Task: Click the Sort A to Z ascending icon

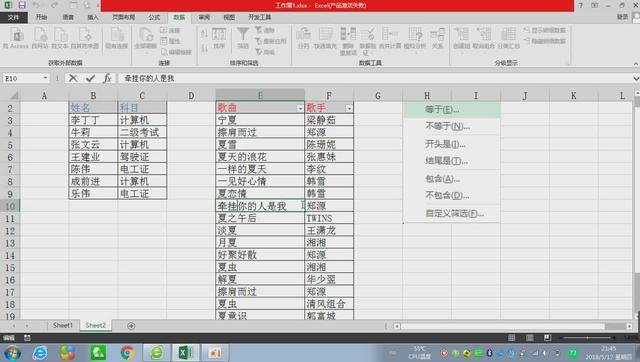Action: click(x=204, y=34)
